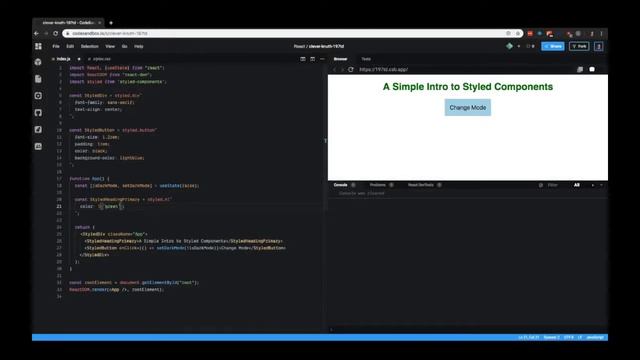Open the CodeSandbox dashboard logo icon
640x360 pixels.
[x=38, y=46]
